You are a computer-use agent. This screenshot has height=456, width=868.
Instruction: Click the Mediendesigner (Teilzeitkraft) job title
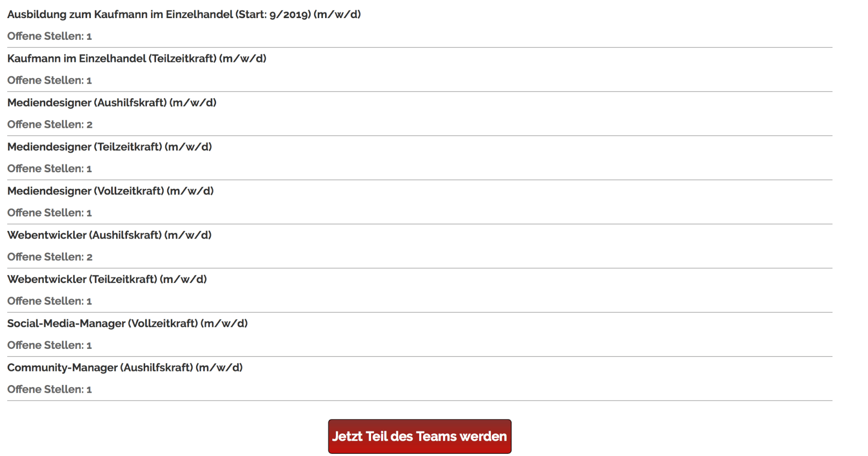point(109,147)
